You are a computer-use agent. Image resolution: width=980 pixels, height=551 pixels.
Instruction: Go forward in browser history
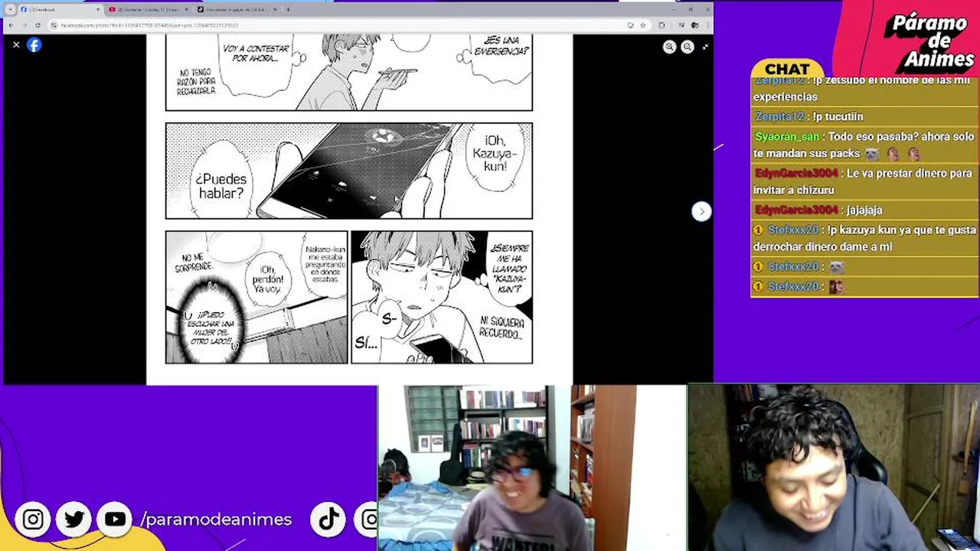coord(24,25)
